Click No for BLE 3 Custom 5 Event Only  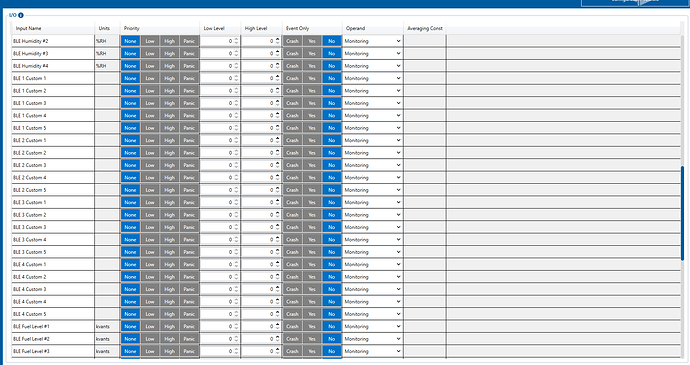tap(332, 252)
